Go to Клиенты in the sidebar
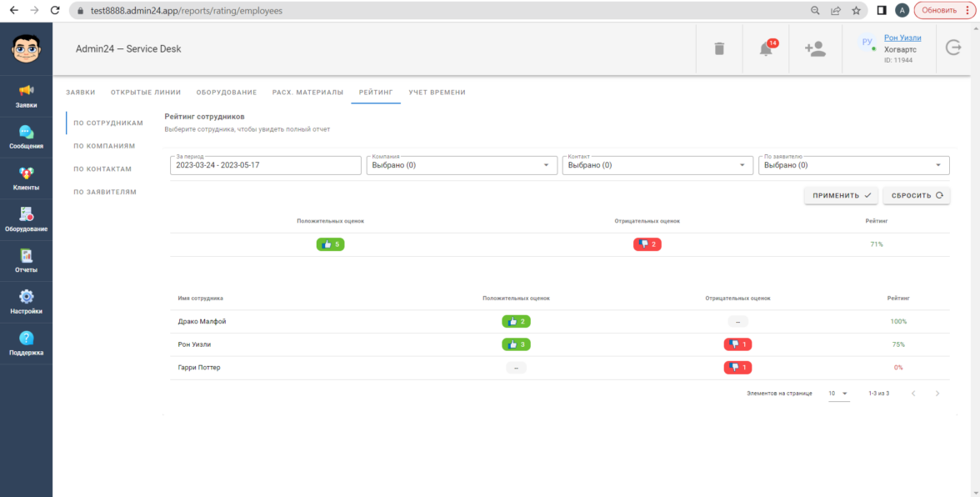Viewport: 980px width, 497px height. [26, 178]
